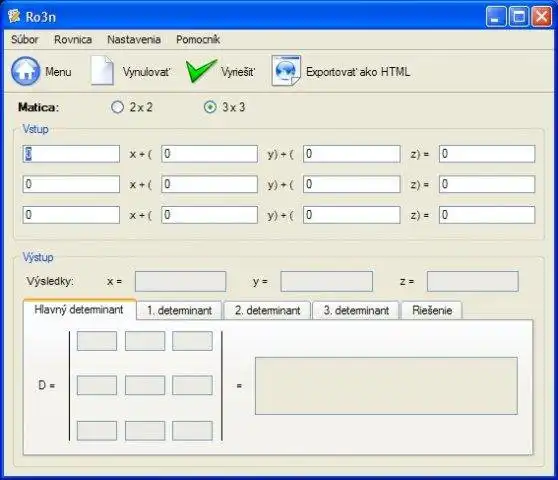Click the large determinant D result box

click(386, 386)
